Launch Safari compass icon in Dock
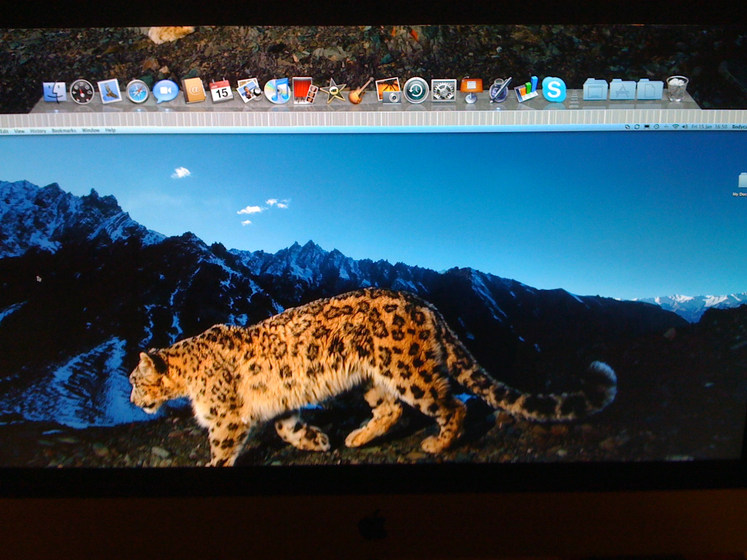This screenshot has height=560, width=747. tap(138, 91)
